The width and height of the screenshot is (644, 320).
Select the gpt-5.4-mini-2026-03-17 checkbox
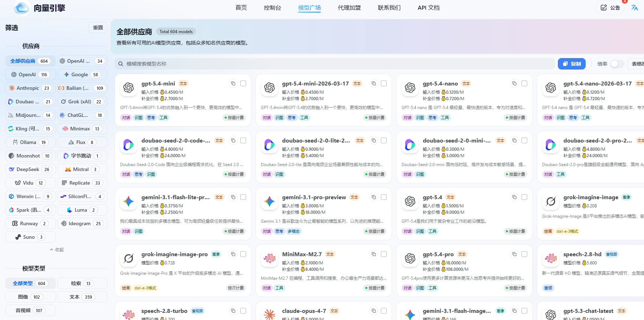tap(384, 83)
